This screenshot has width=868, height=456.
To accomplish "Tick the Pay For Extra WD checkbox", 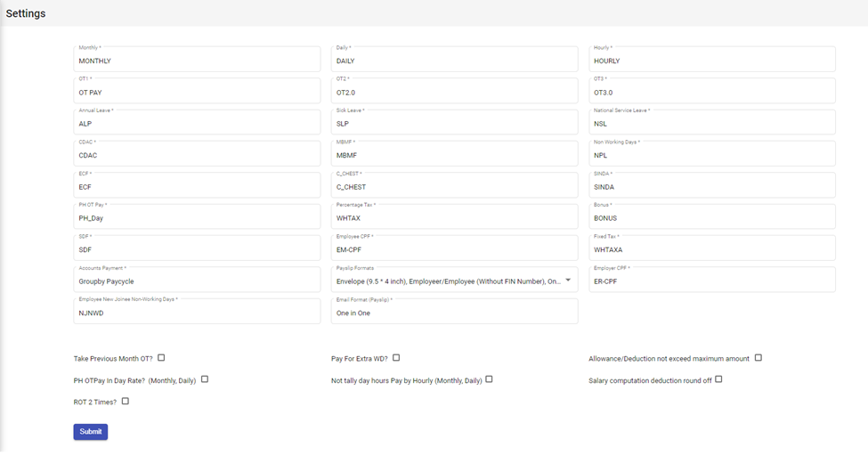I will point(396,358).
